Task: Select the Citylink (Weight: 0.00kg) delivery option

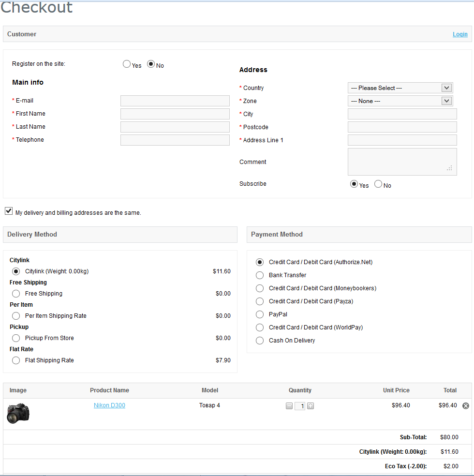Action: [x=16, y=271]
